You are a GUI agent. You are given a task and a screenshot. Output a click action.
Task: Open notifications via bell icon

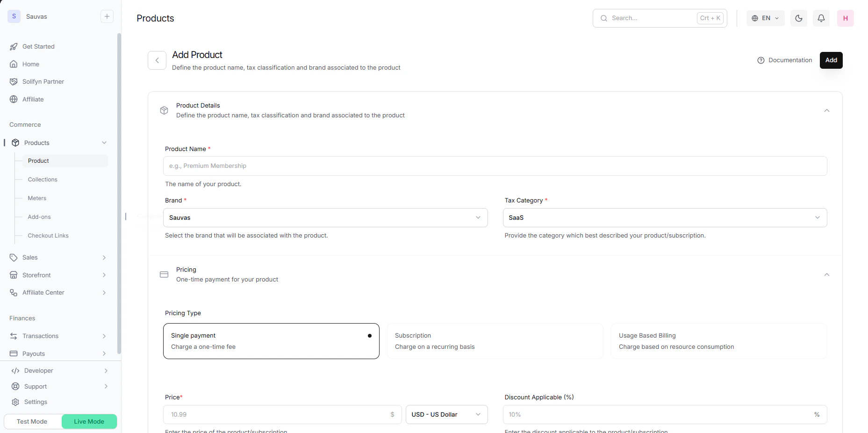coord(821,18)
